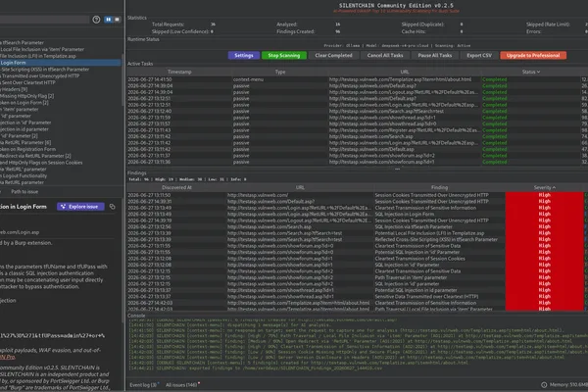Click Export CSV button
Screen dimensions: 588x392
pos(479,56)
